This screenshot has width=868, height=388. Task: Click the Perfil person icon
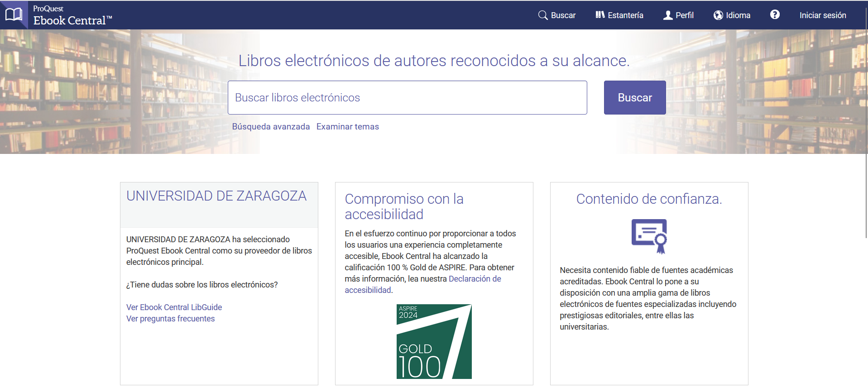[x=667, y=15]
